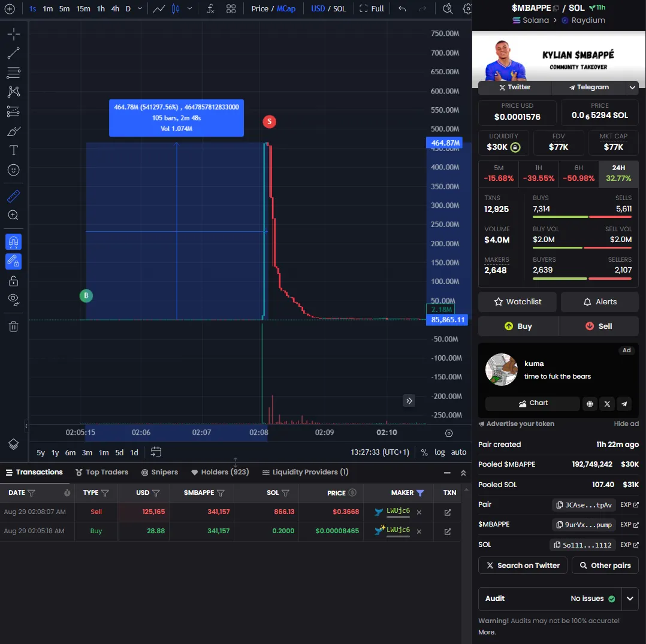Hide all drawings with the eye icon
The height and width of the screenshot is (644, 646).
click(13, 300)
